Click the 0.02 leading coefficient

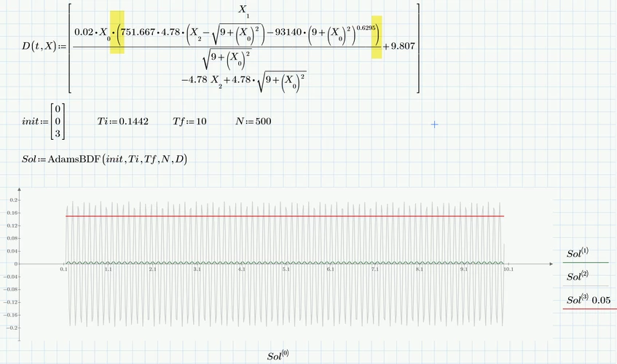point(84,32)
